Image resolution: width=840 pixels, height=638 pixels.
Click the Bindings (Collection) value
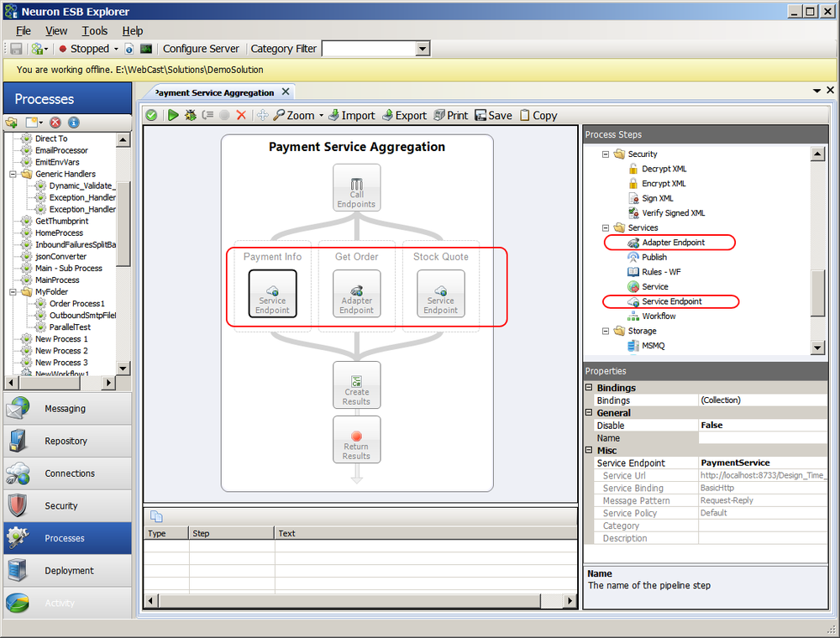(763, 400)
